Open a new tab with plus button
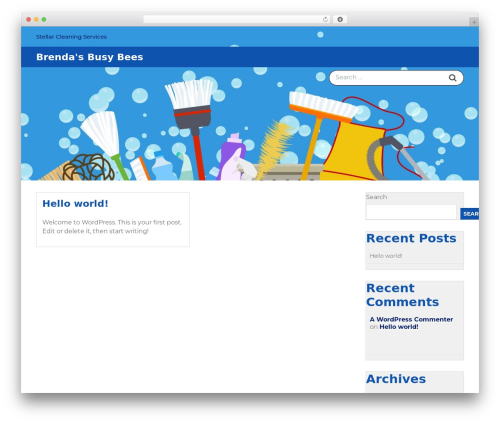This screenshot has height=423, width=500. tap(474, 22)
